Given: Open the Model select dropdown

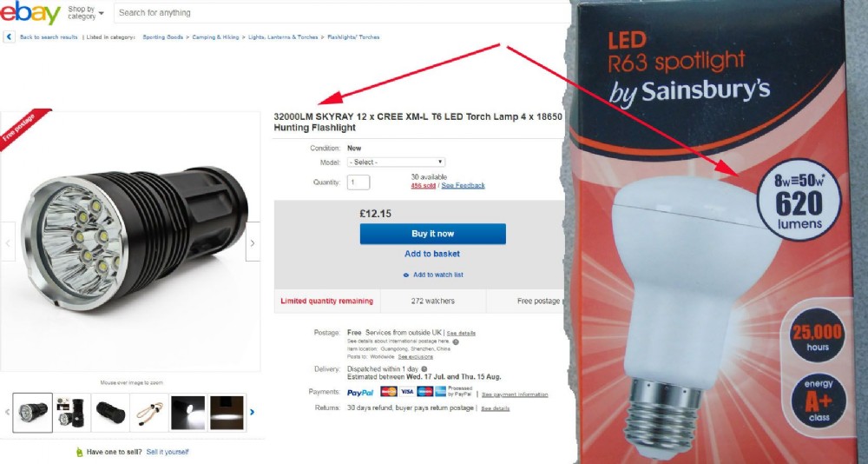Looking at the screenshot, I should point(397,162).
